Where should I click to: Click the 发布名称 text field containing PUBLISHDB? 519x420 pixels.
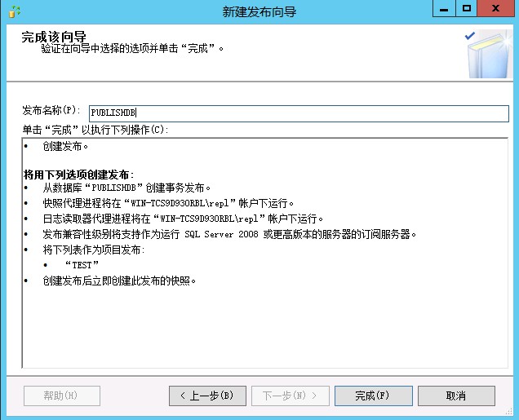pos(298,113)
